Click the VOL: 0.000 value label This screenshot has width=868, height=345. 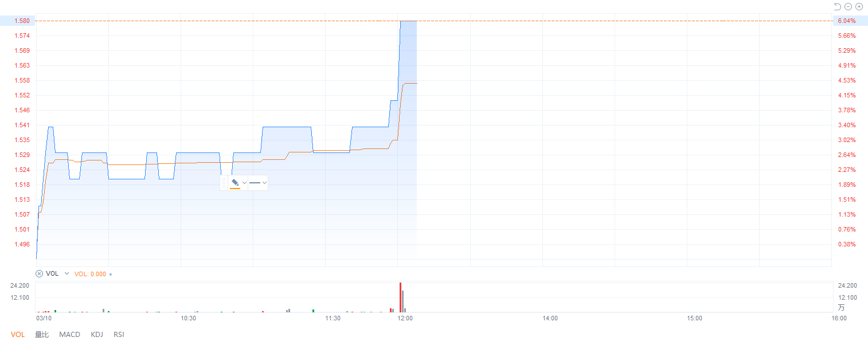pos(90,274)
